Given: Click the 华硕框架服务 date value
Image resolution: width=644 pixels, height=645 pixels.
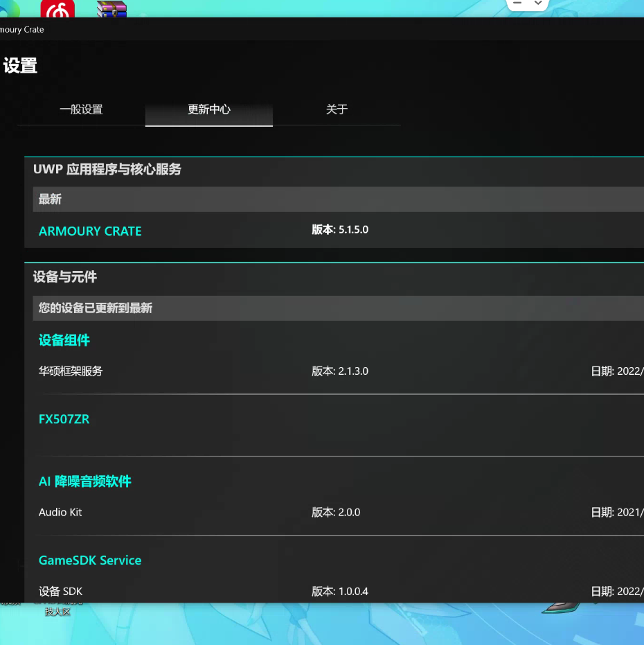Looking at the screenshot, I should coord(617,371).
